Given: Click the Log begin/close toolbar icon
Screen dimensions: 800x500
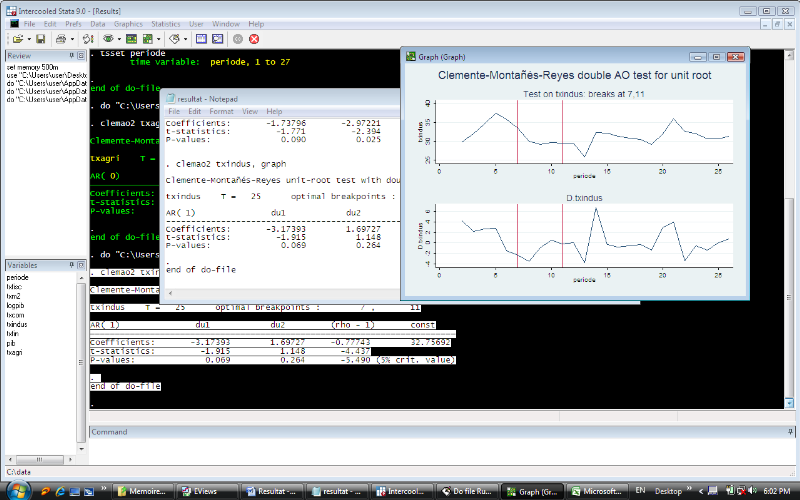Looking at the screenshot, I should tap(88, 38).
